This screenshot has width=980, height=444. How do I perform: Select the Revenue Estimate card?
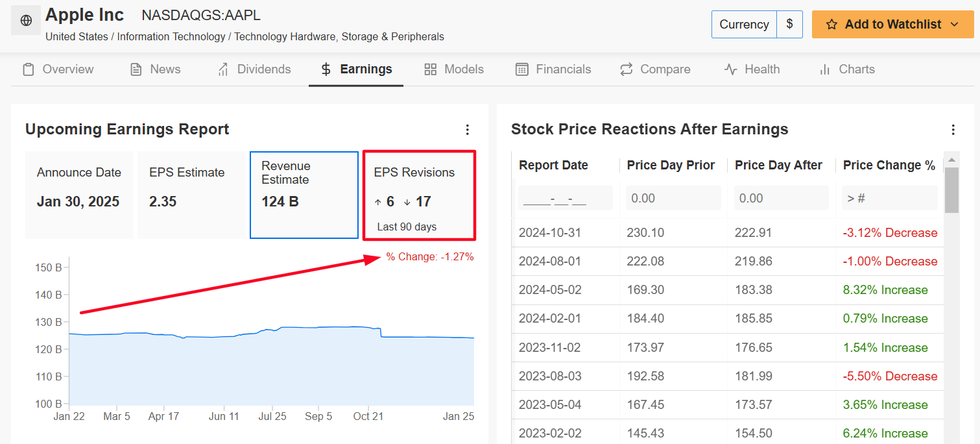pyautogui.click(x=304, y=195)
